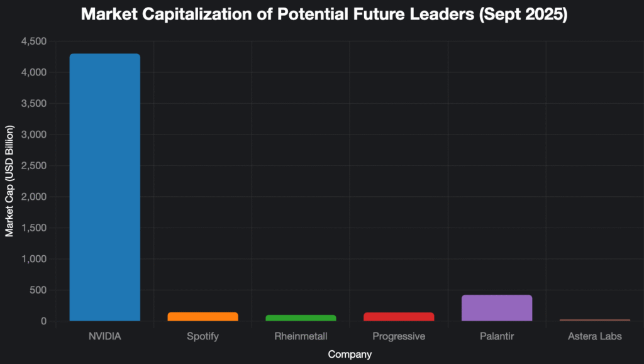Click the Progressive axis label

click(x=399, y=336)
